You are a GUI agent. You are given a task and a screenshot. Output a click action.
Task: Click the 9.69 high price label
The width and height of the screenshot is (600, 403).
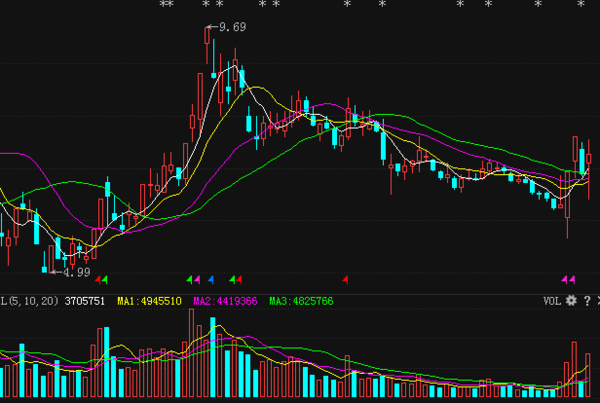[x=233, y=27]
